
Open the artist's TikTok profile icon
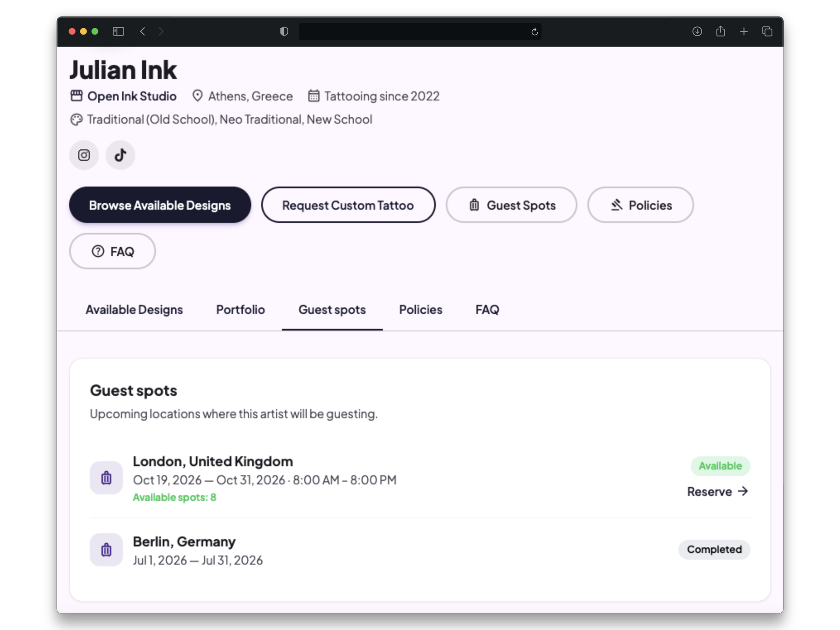(x=120, y=155)
